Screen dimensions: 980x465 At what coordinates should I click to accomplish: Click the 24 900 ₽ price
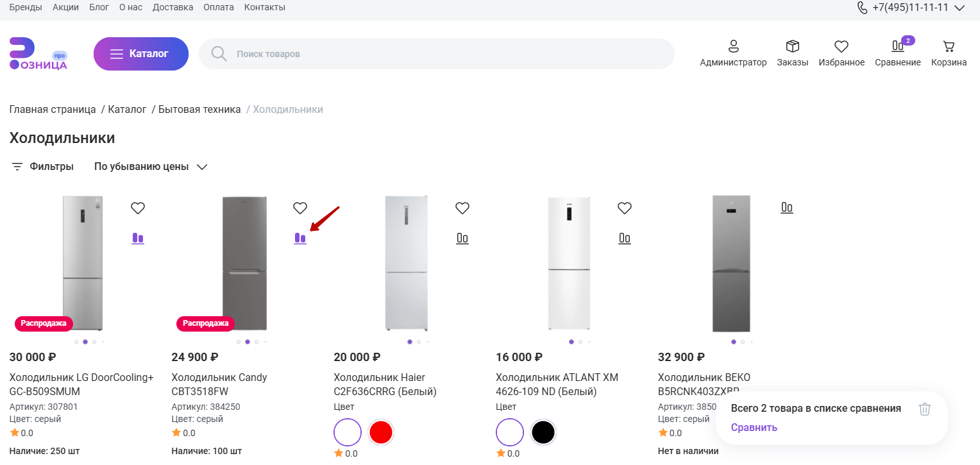[x=195, y=357]
